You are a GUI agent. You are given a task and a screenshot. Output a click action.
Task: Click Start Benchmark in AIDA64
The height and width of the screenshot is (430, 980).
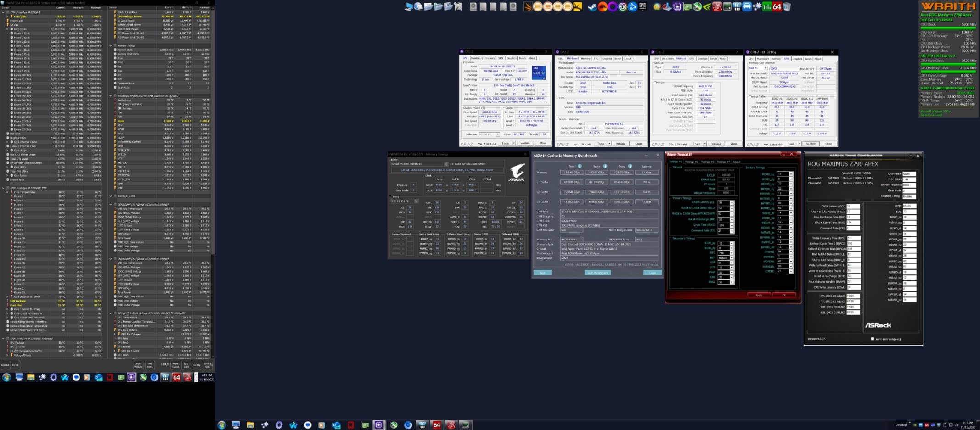pyautogui.click(x=597, y=273)
